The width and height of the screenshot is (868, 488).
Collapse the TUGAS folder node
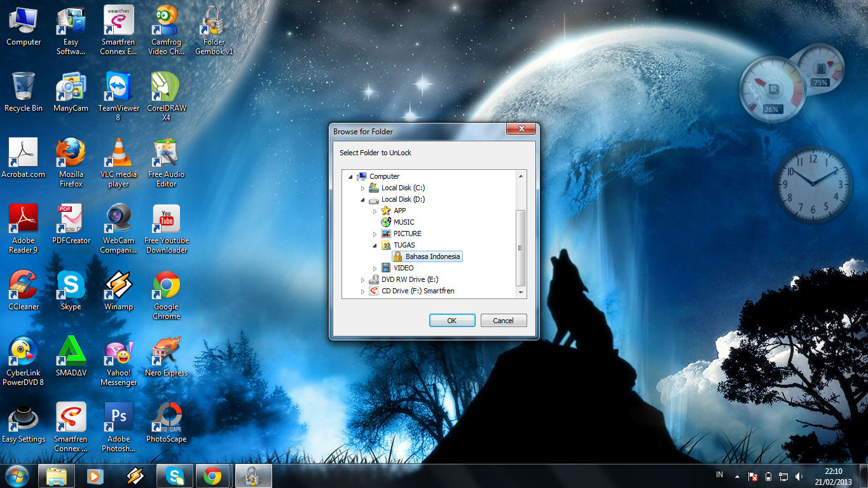pyautogui.click(x=375, y=245)
